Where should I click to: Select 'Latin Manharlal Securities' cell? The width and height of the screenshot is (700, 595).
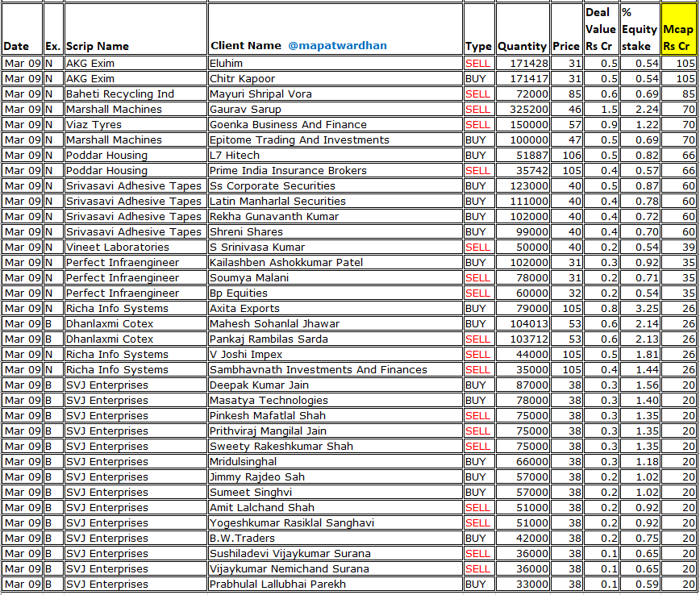335,202
